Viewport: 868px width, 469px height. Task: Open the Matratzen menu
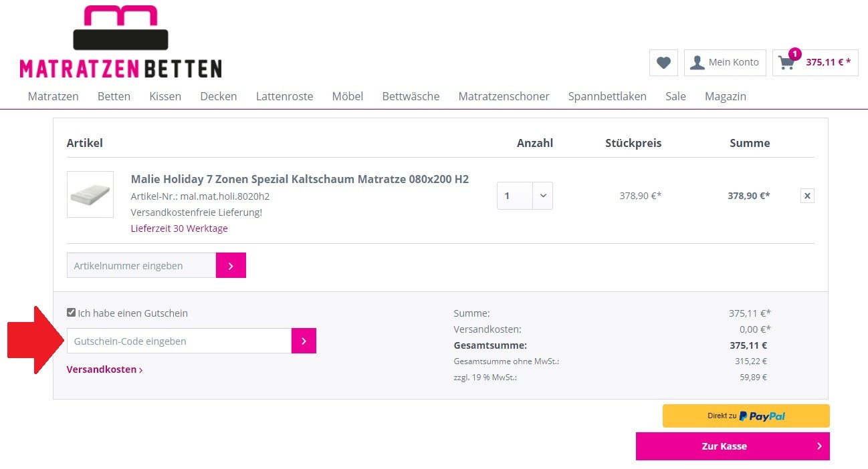tap(53, 96)
